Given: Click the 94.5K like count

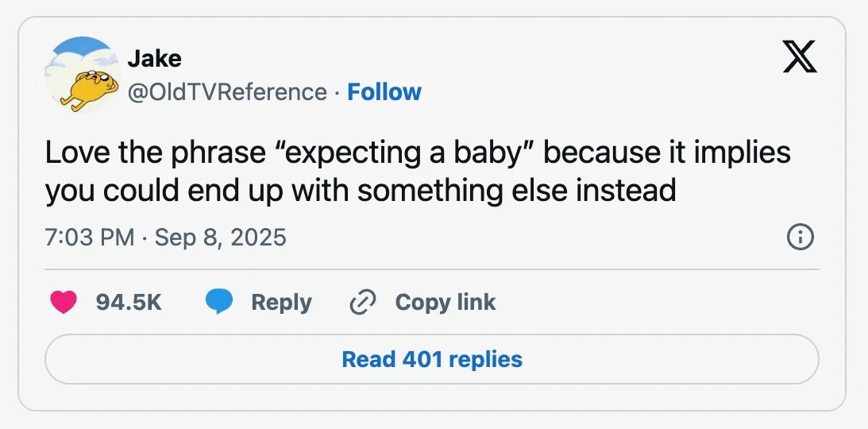Looking at the screenshot, I should pos(128,302).
